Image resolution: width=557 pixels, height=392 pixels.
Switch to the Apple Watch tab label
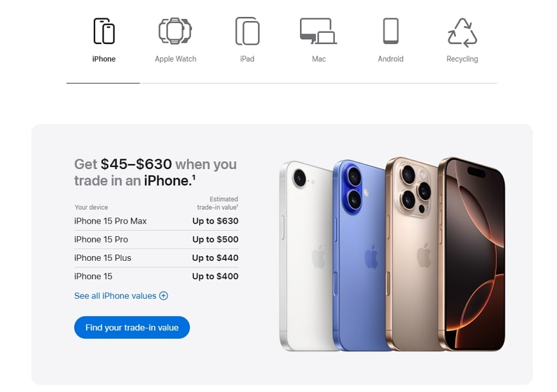point(176,59)
